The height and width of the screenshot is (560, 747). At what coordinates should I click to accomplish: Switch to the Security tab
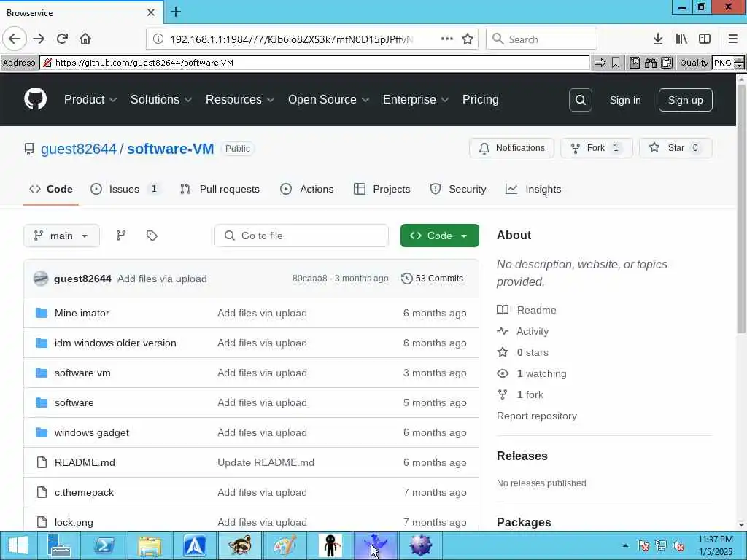coord(458,189)
